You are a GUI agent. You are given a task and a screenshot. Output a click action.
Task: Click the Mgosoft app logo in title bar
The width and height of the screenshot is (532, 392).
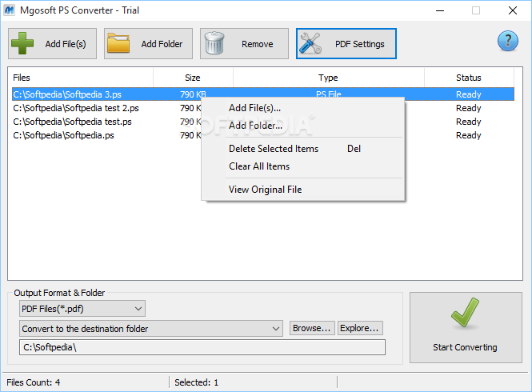[9, 10]
